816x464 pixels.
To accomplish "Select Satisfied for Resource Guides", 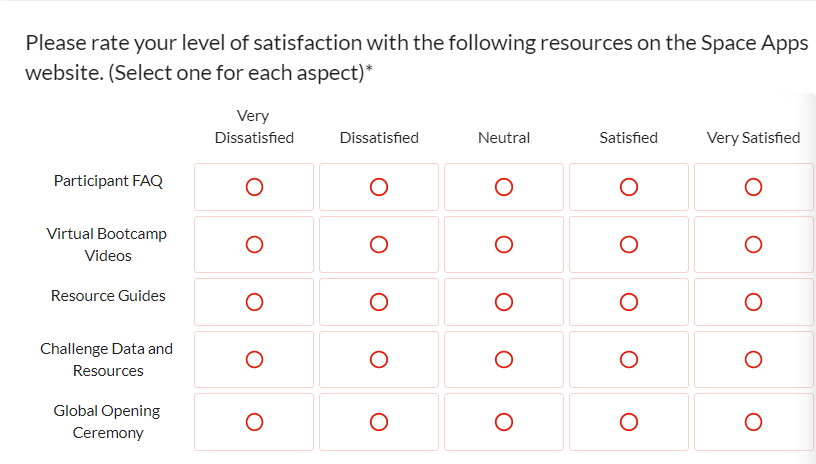I will pyautogui.click(x=628, y=301).
